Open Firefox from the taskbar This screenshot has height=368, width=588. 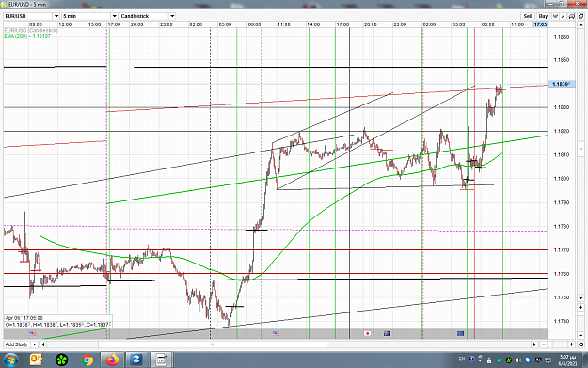112,360
